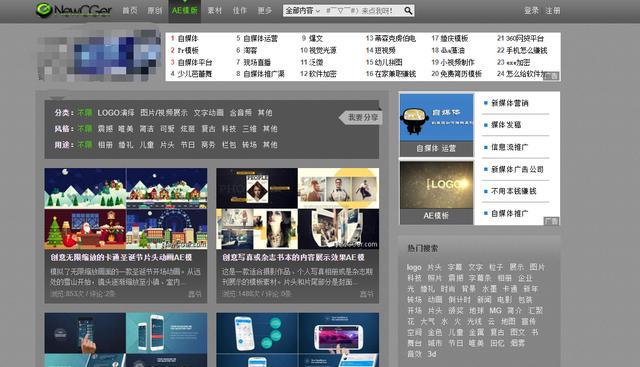Click the hot search tag MG
The height and width of the screenshot is (367, 640).
495,310
